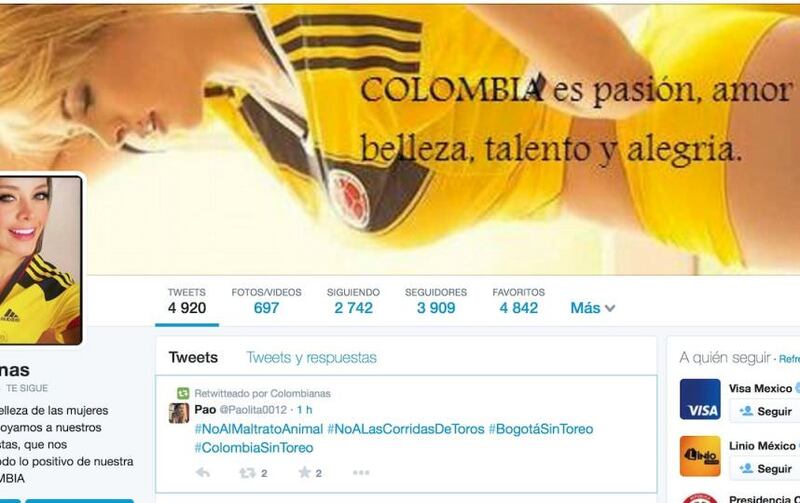Open the three-dots more options on tweet
This screenshot has height=503, width=800.
(361, 473)
